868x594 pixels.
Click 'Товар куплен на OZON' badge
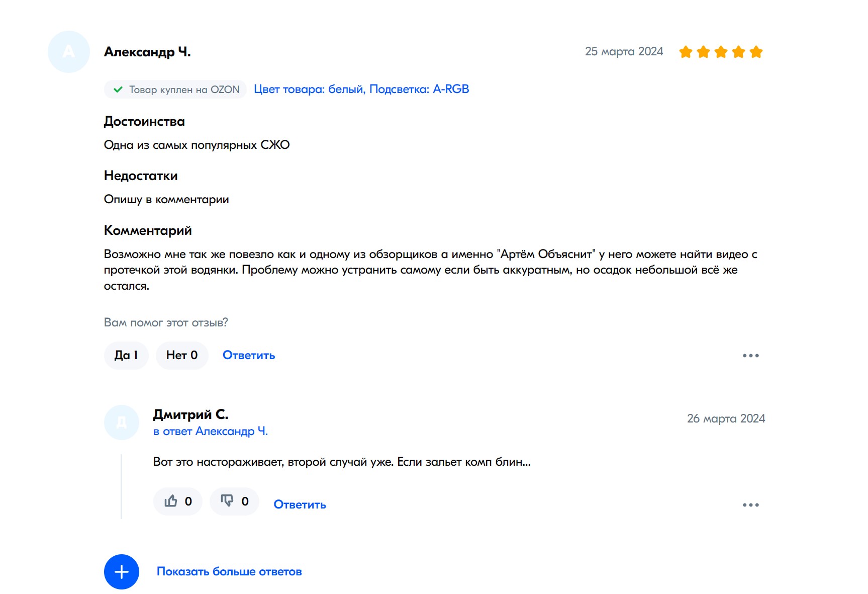pos(175,90)
